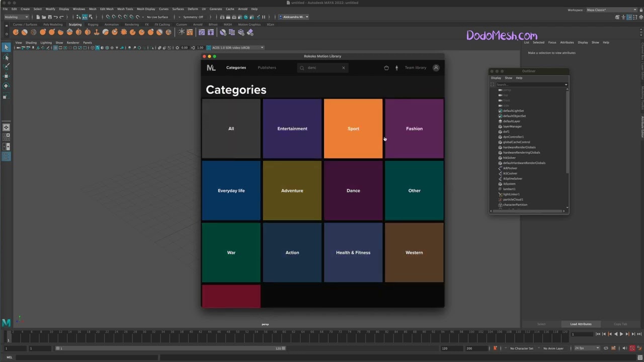Click the ML logo icon
The height and width of the screenshot is (362, 644).
(x=211, y=67)
